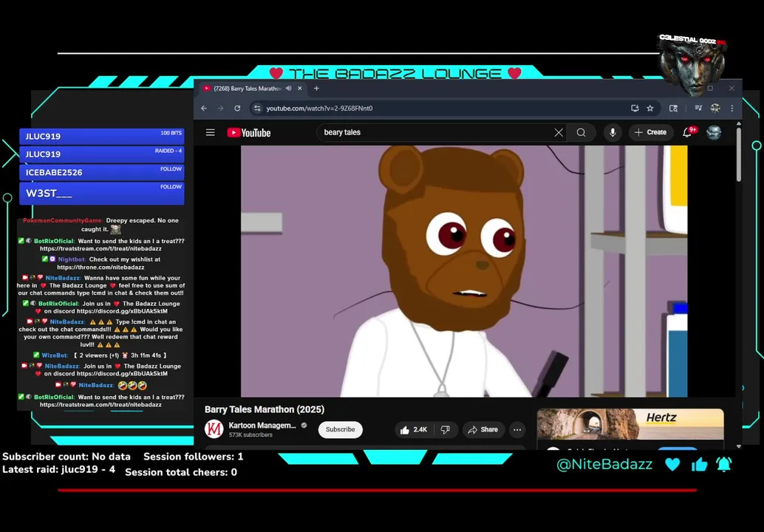The height and width of the screenshot is (532, 764).
Task: Click the video title Barry Tales Marathon (2025)
Action: (264, 410)
